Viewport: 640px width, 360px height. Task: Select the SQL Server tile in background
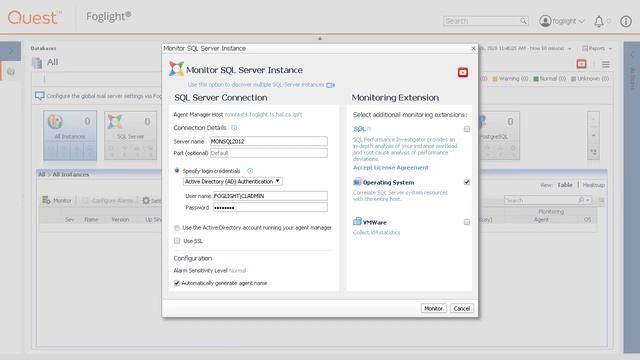(x=130, y=136)
